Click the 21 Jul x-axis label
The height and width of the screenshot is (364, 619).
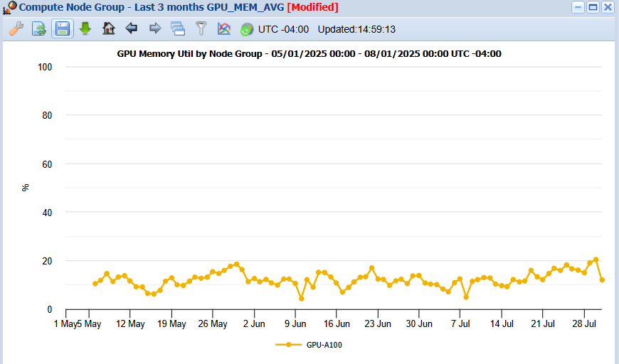pyautogui.click(x=543, y=323)
